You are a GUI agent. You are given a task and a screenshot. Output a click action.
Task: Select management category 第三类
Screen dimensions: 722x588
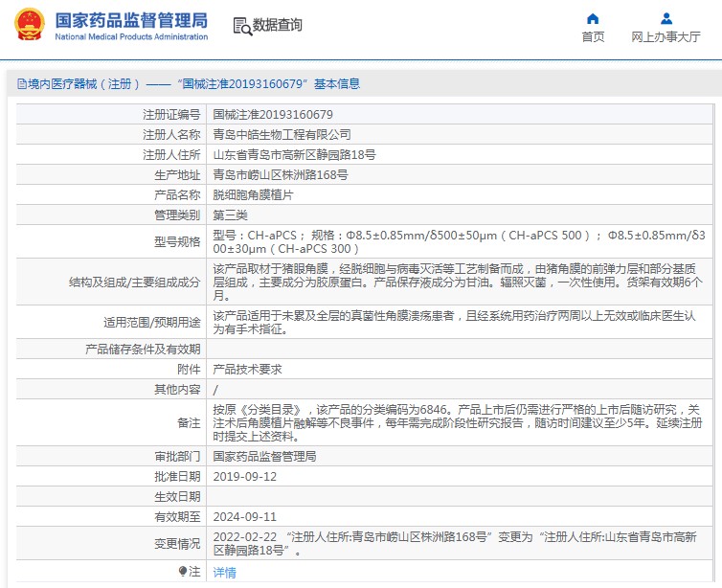[x=230, y=215]
